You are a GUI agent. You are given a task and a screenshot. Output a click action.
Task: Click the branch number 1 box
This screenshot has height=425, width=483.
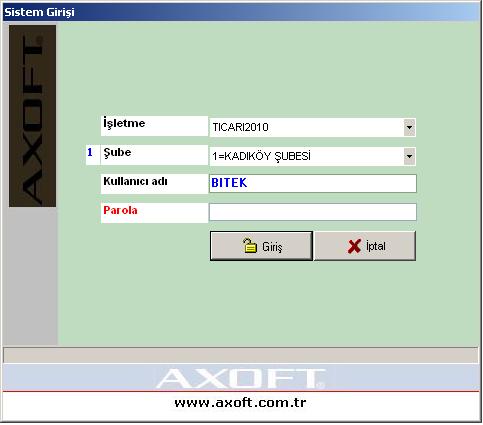(x=93, y=155)
